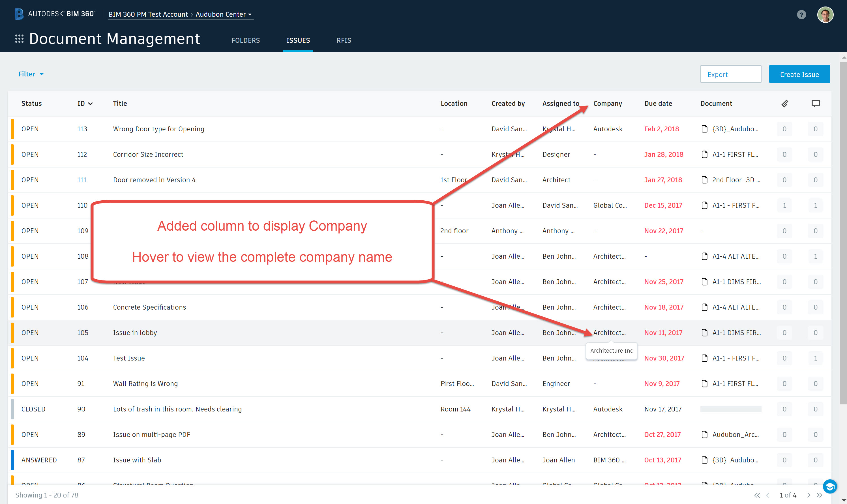Click the Title column header
This screenshot has height=504, width=847.
[120, 104]
